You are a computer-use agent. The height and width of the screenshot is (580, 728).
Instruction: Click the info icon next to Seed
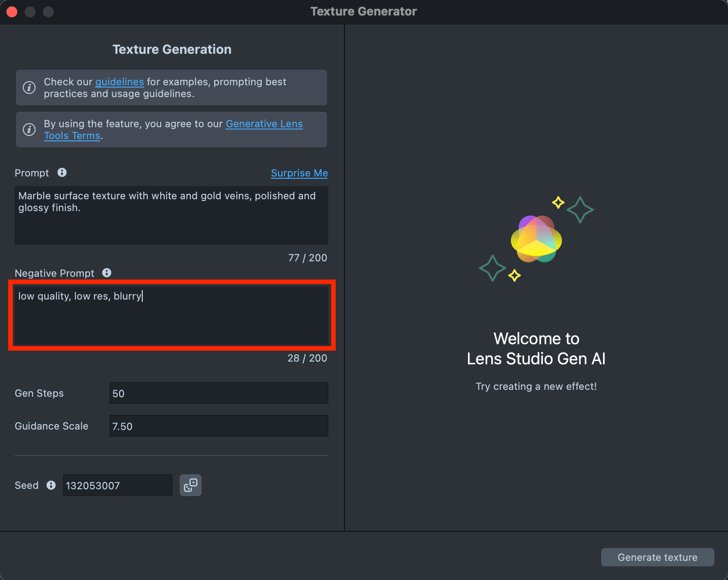click(x=51, y=485)
